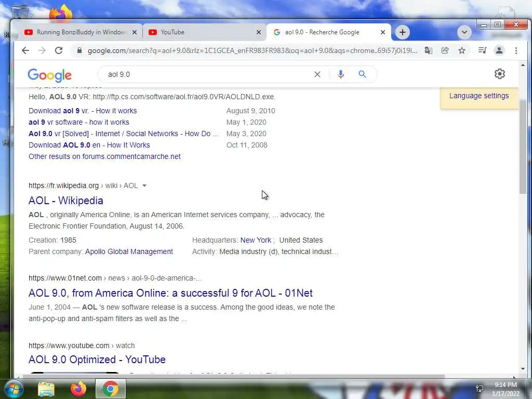This screenshot has width=532, height=399.
Task: Open the media control icon in toolbar
Action: [x=482, y=50]
